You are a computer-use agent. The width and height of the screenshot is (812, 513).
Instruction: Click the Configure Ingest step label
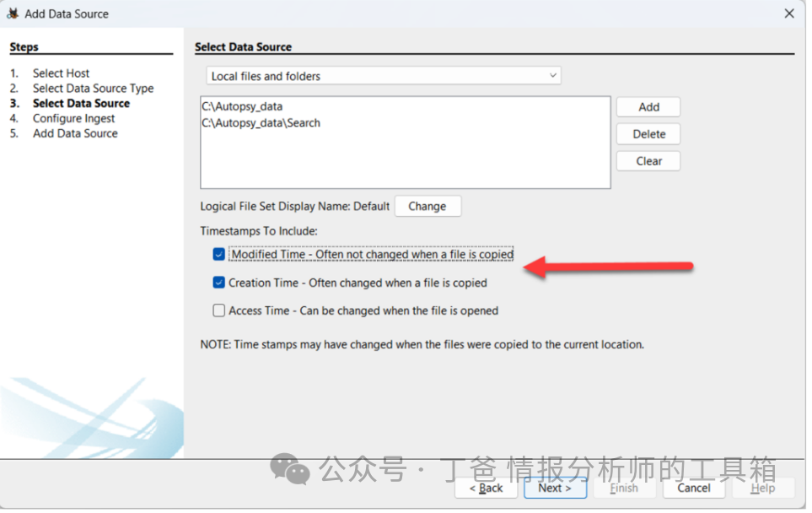click(74, 119)
